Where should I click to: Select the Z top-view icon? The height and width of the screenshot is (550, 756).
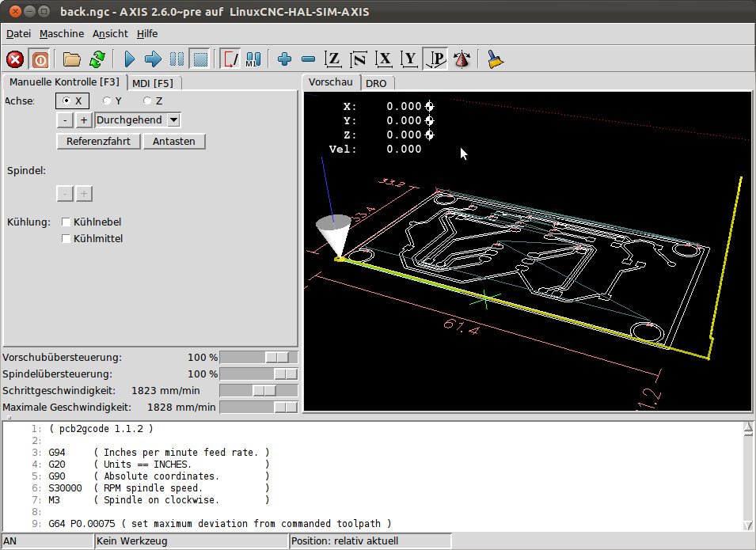tap(333, 59)
